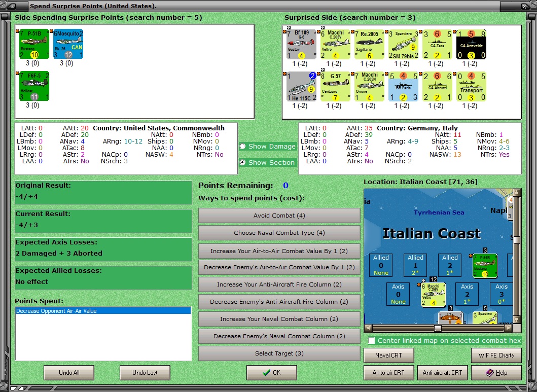537x392 pixels.
Task: Select the CA Abruzzi ship counter
Action: (x=437, y=87)
